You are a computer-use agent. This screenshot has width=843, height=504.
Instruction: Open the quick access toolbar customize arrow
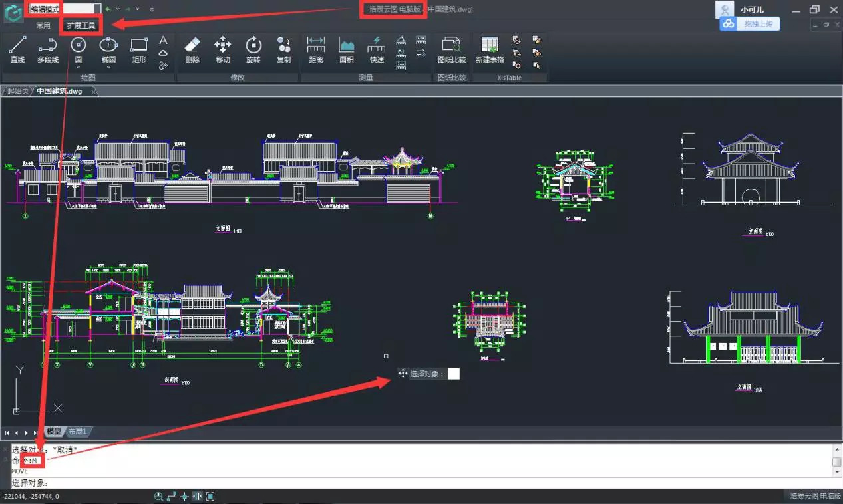[x=152, y=9]
